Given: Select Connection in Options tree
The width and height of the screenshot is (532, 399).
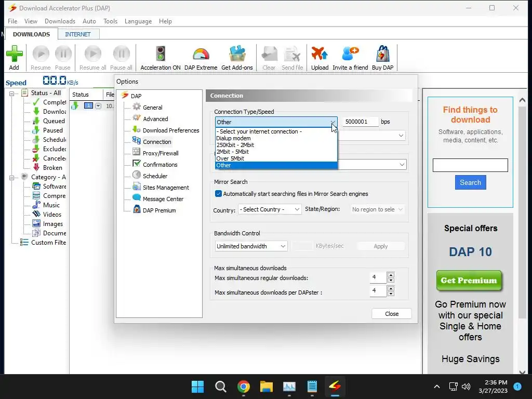Looking at the screenshot, I should [157, 142].
